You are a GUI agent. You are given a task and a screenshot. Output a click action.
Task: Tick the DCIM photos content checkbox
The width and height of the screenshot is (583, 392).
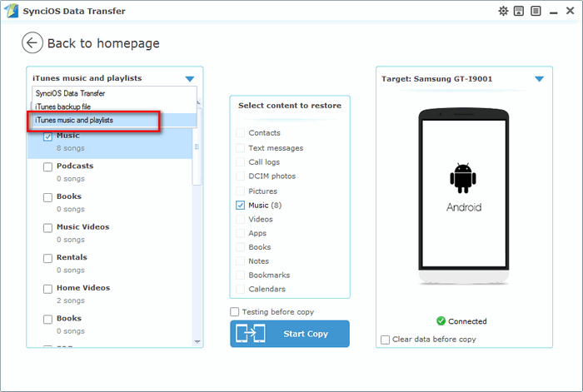click(240, 176)
